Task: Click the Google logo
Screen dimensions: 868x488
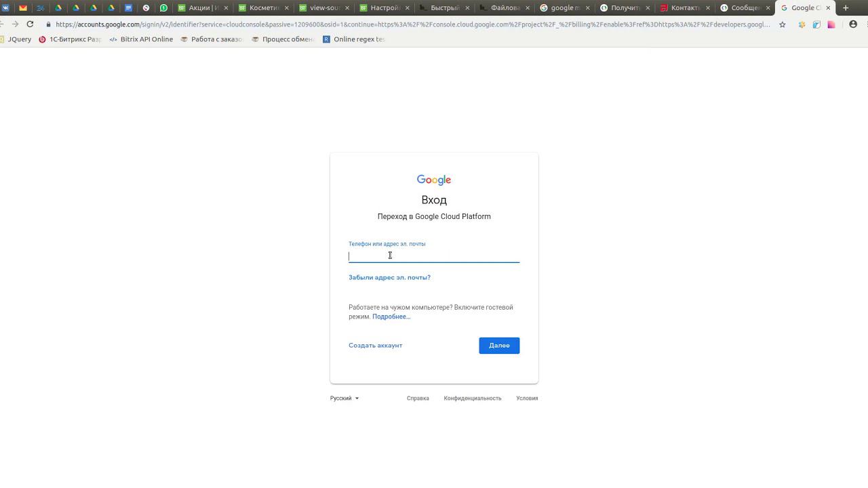Action: (434, 180)
